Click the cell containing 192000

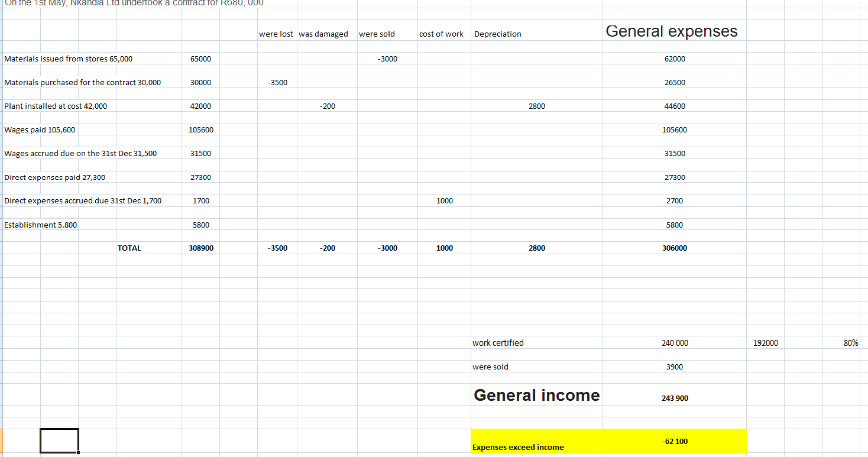tap(766, 343)
